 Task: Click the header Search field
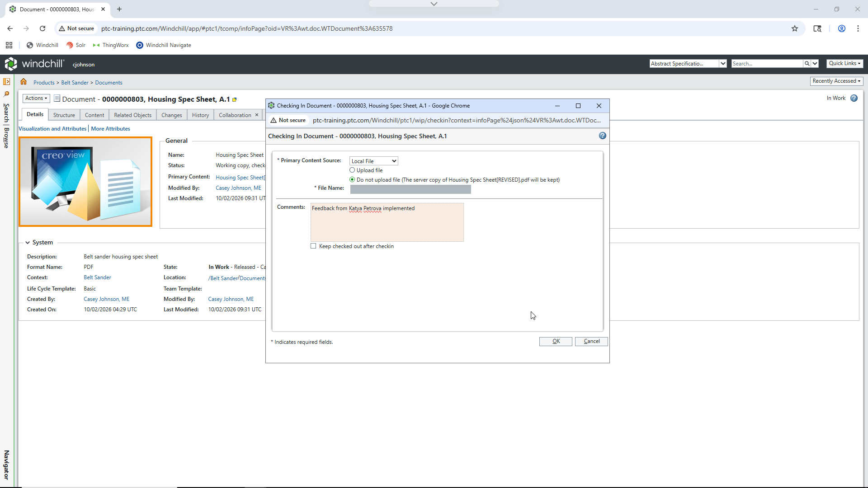767,64
